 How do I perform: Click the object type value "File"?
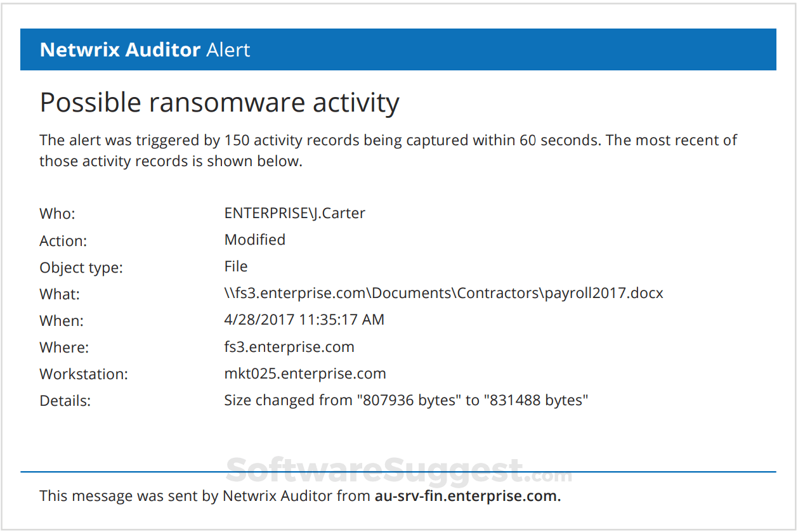click(236, 266)
